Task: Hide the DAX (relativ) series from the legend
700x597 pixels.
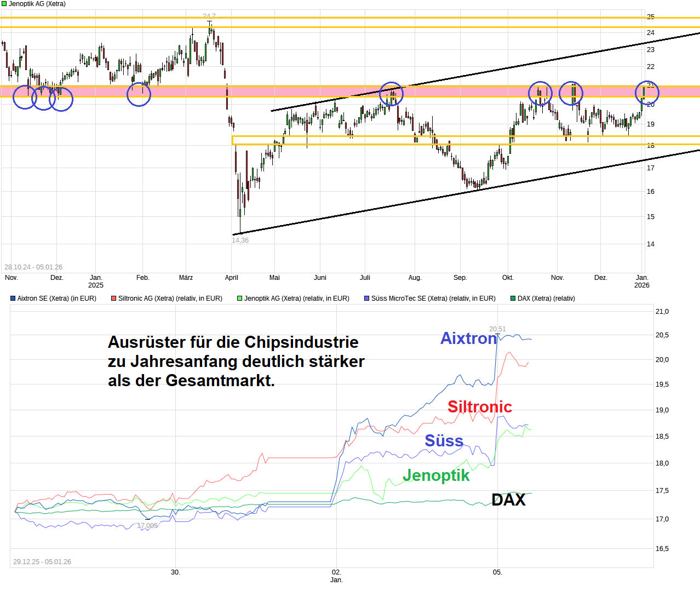Action: pos(543,298)
